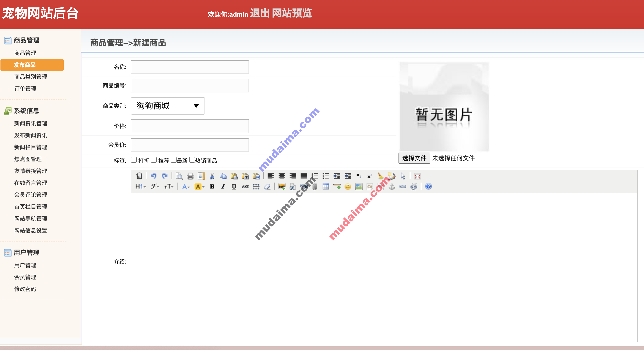Click the eraser remove format icon
The image size is (644, 350).
tap(267, 186)
